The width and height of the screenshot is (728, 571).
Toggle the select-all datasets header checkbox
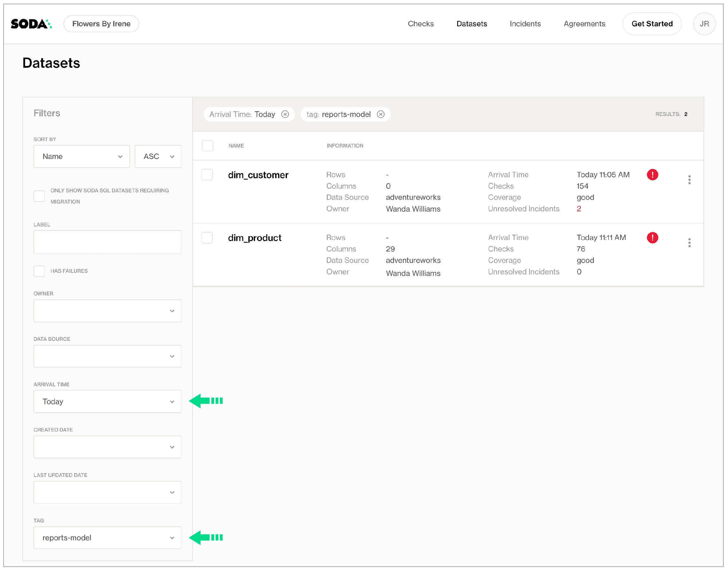click(x=207, y=146)
